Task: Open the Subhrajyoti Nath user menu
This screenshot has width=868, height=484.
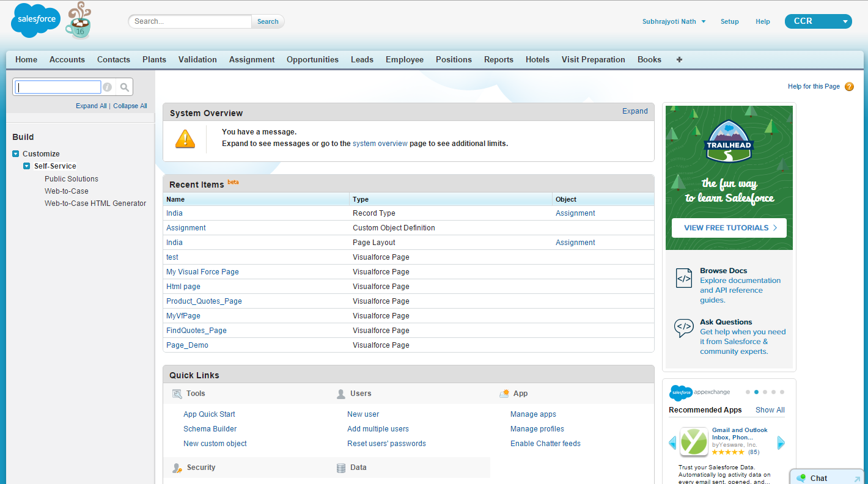Action: tap(674, 21)
